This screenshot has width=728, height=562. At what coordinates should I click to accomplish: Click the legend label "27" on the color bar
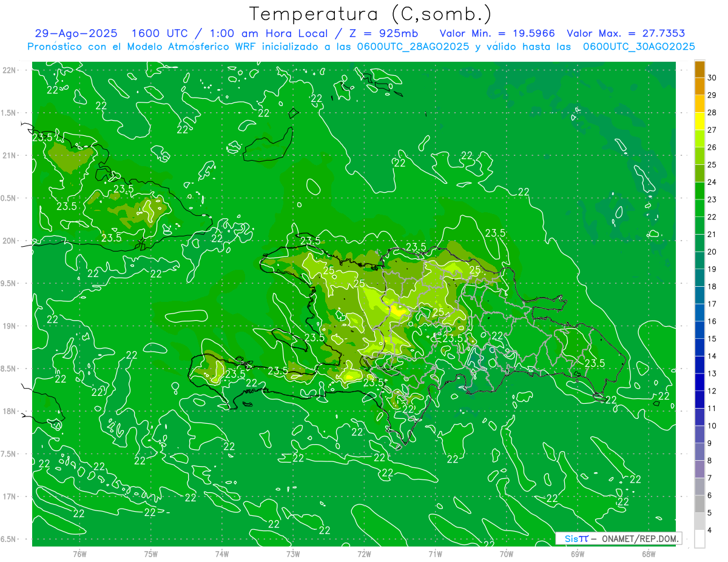[x=712, y=130]
